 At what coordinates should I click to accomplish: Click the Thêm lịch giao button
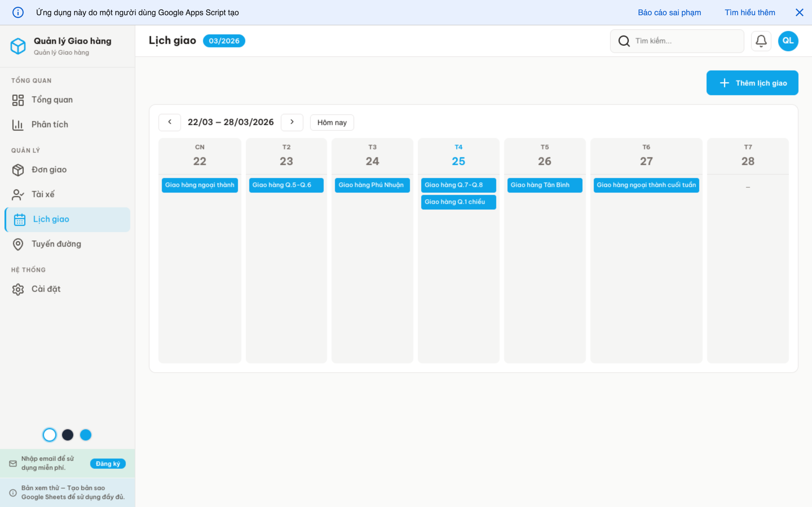click(753, 83)
